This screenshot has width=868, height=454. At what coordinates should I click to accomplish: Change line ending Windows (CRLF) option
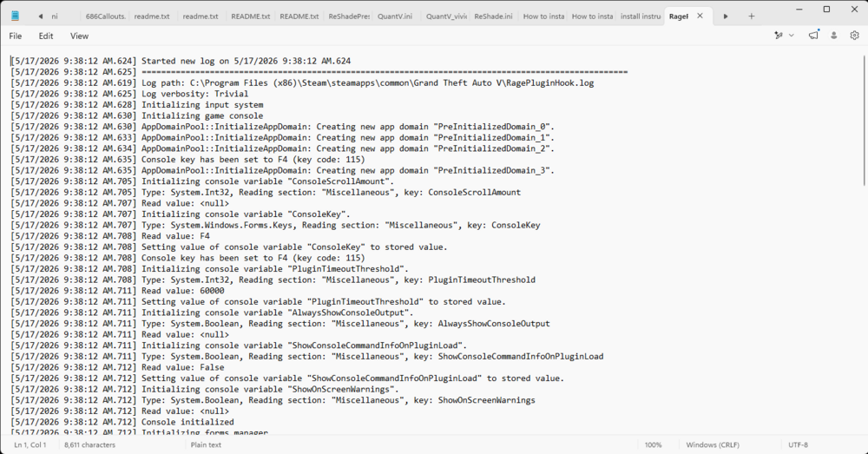[713, 444]
